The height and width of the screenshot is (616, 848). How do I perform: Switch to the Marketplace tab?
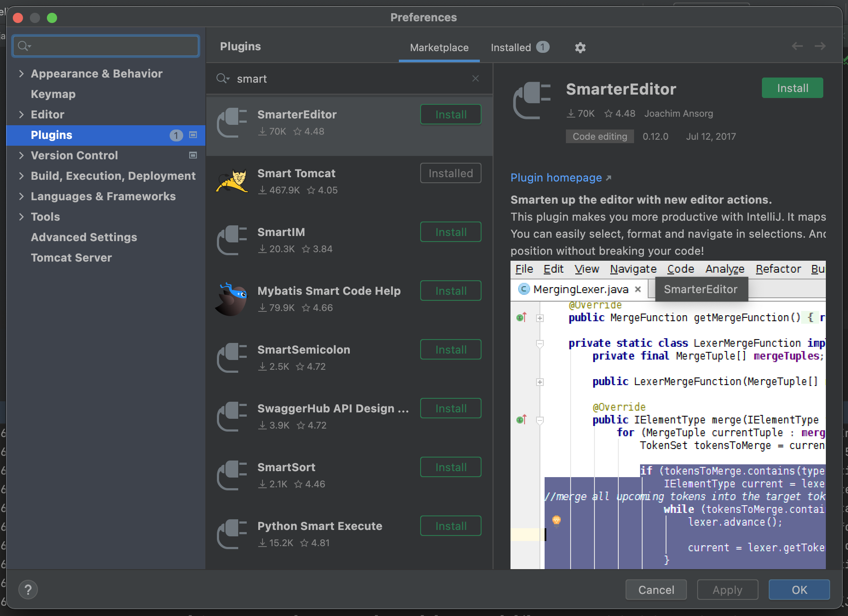click(x=439, y=47)
